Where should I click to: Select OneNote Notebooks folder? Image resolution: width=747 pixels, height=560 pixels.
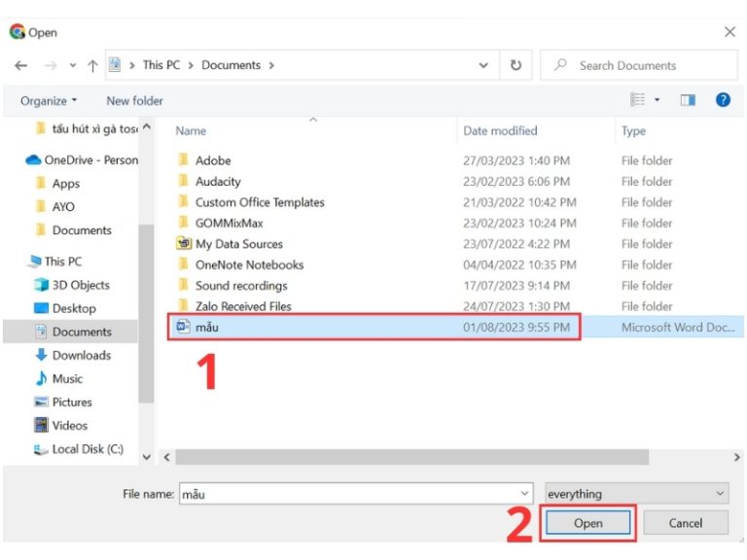tap(249, 264)
